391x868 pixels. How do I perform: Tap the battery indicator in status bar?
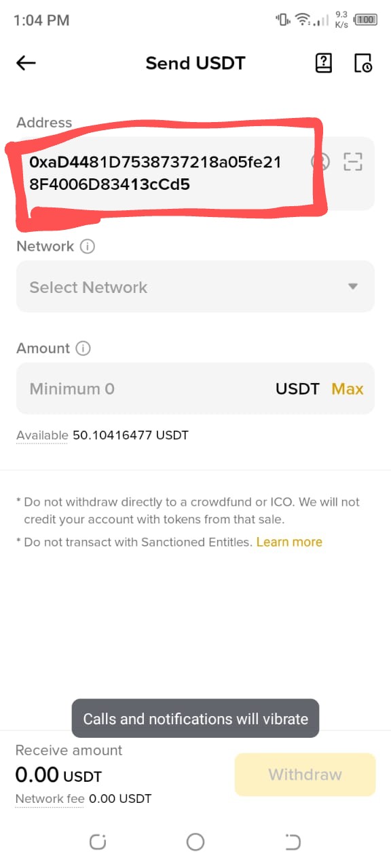click(x=366, y=20)
